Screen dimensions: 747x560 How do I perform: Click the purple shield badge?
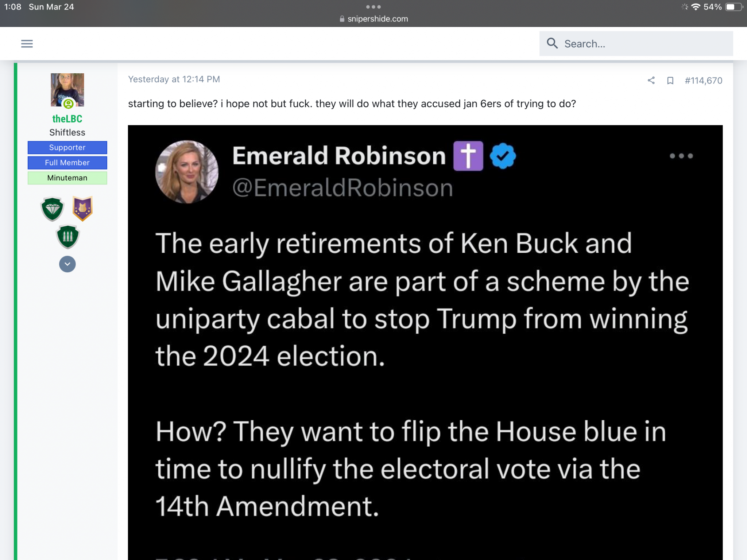point(83,209)
